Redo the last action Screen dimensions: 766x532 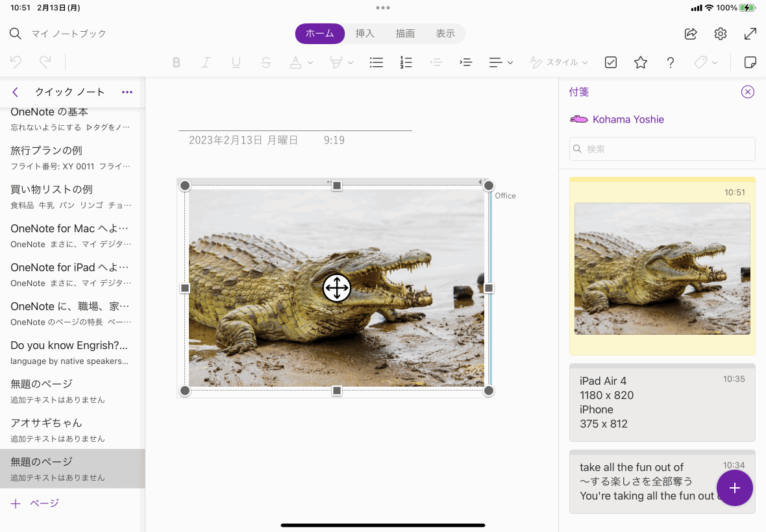coord(45,62)
